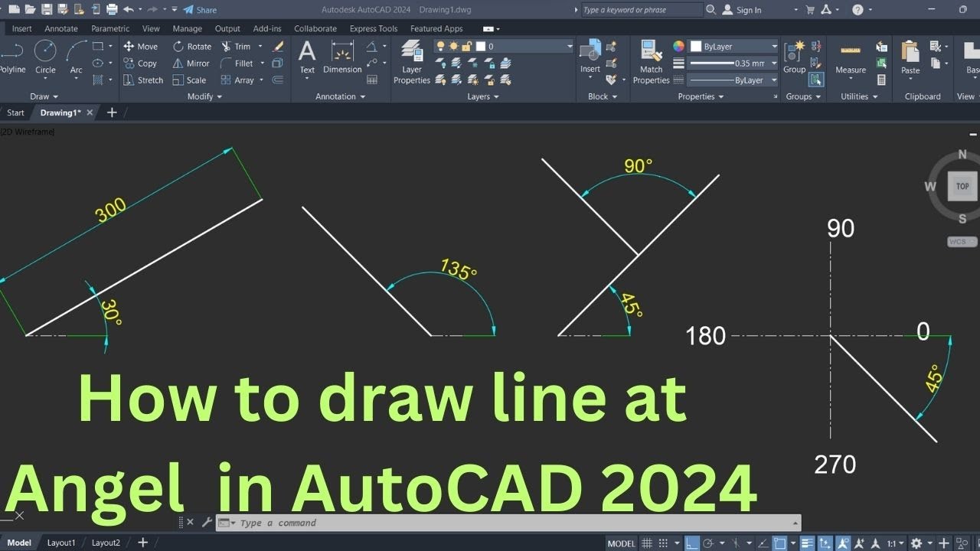
Task: Click the object color wheel icon
Action: pyautogui.click(x=678, y=47)
